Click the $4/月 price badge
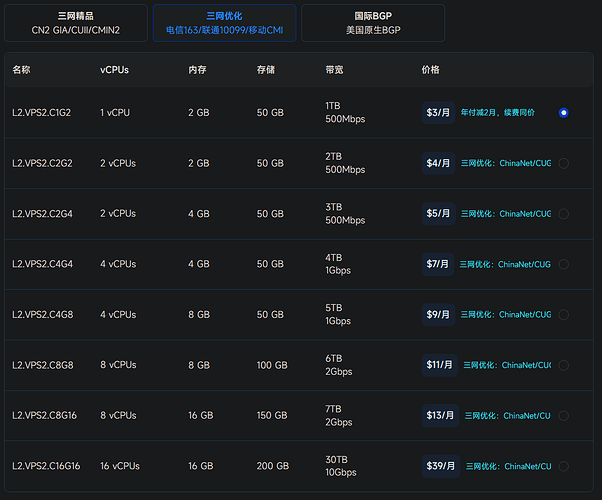The image size is (602, 500). click(x=438, y=163)
